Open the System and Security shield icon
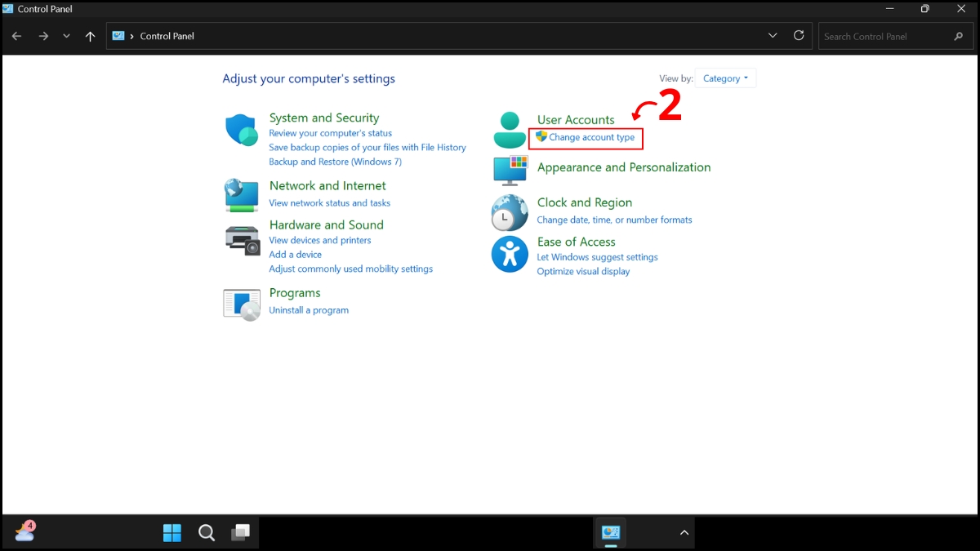Viewport: 980px width, 551px height. 241,129
